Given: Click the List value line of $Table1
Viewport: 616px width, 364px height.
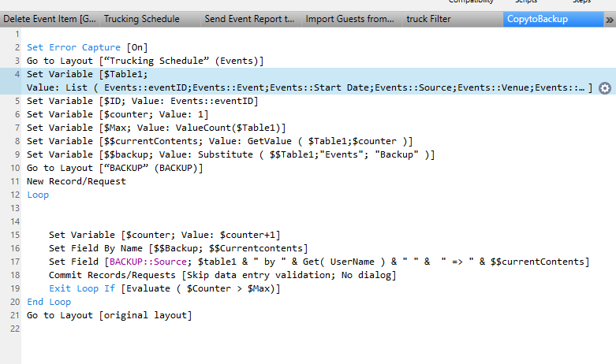Looking at the screenshot, I should pyautogui.click(x=309, y=87).
